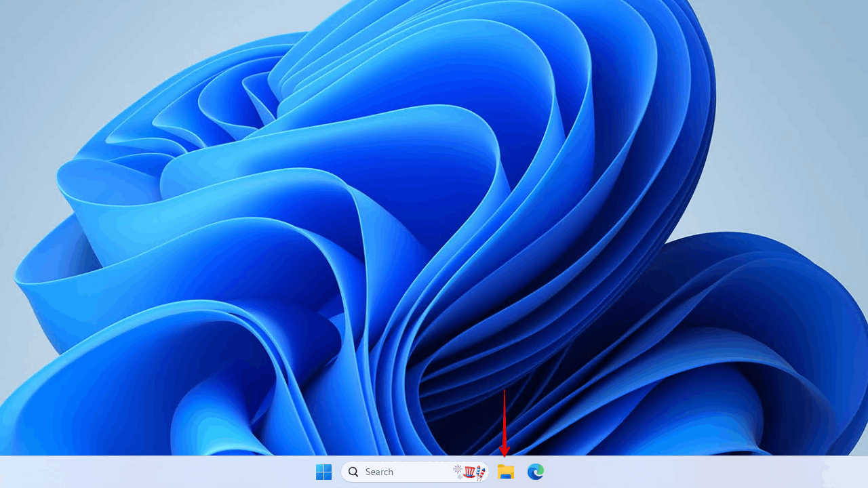Viewport: 868px width, 488px height.
Task: Activate the taskbar Start button
Action: pyautogui.click(x=324, y=471)
